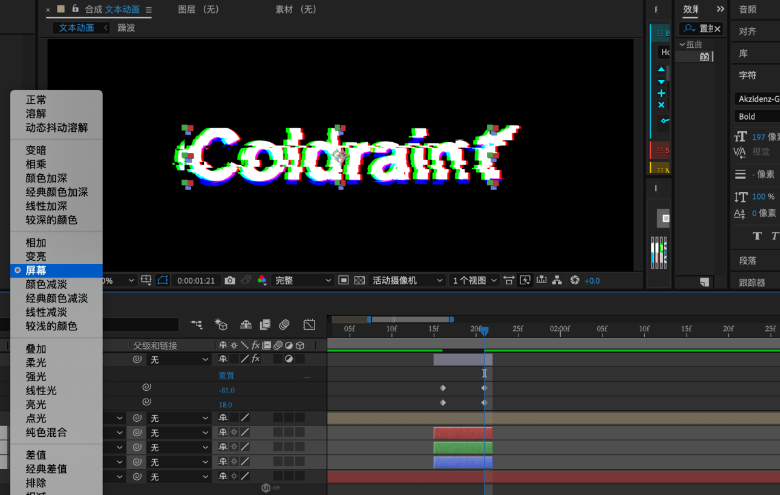This screenshot has height=495, width=780.
Task: Toggle the mask and shape path visibility icon
Action: click(163, 281)
